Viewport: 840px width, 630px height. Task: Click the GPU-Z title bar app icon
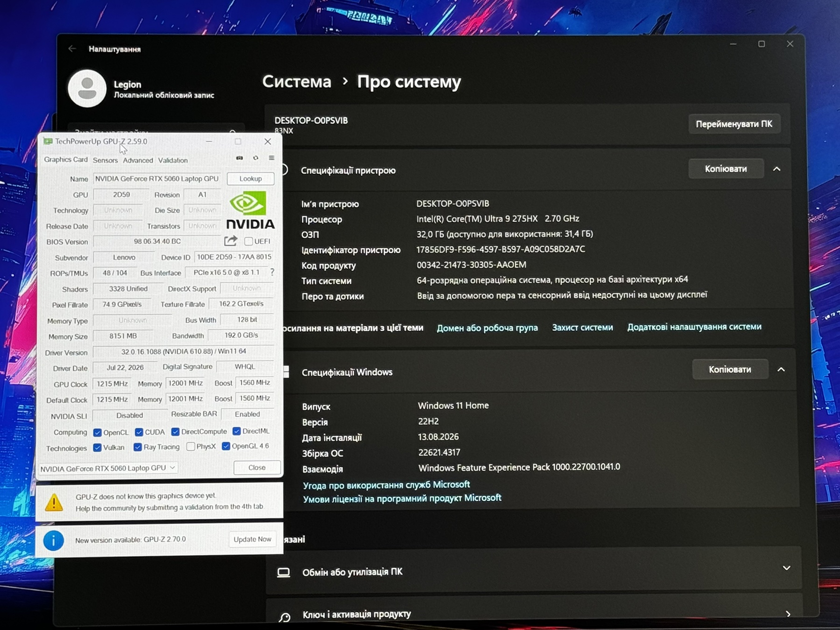click(48, 141)
